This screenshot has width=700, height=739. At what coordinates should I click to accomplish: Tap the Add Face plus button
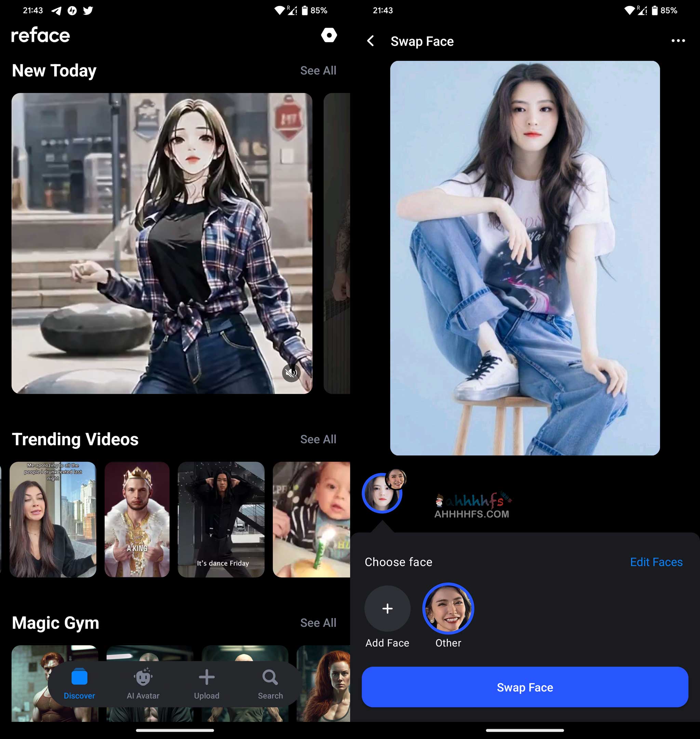[388, 607]
